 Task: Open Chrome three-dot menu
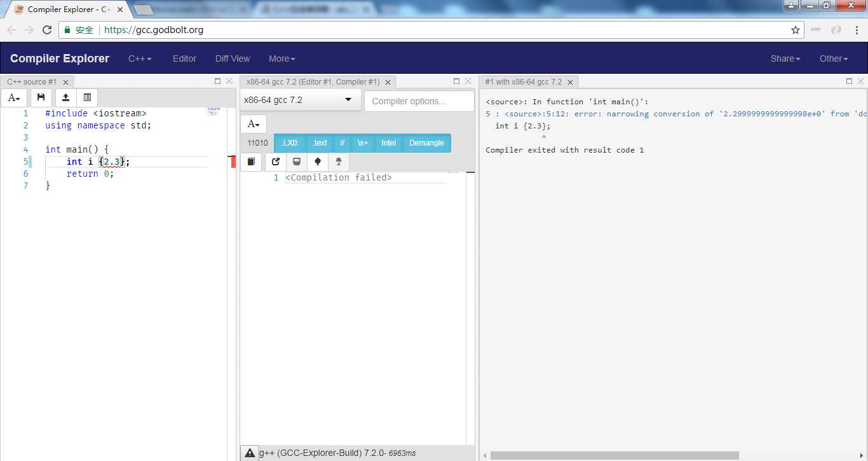click(x=857, y=30)
